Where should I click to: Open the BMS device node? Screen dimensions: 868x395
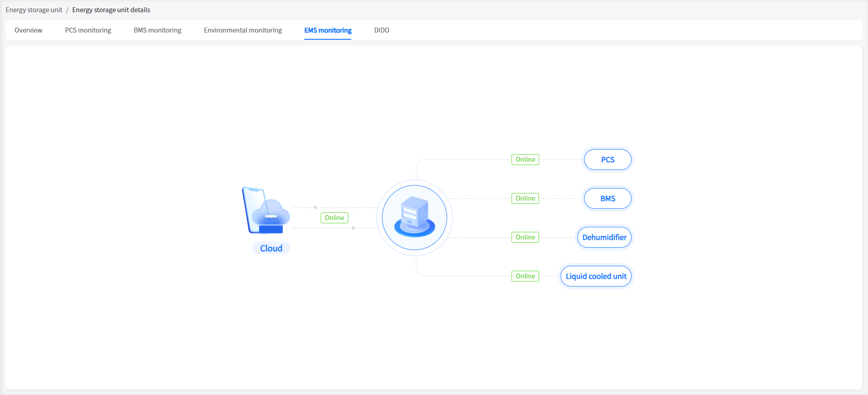click(608, 198)
